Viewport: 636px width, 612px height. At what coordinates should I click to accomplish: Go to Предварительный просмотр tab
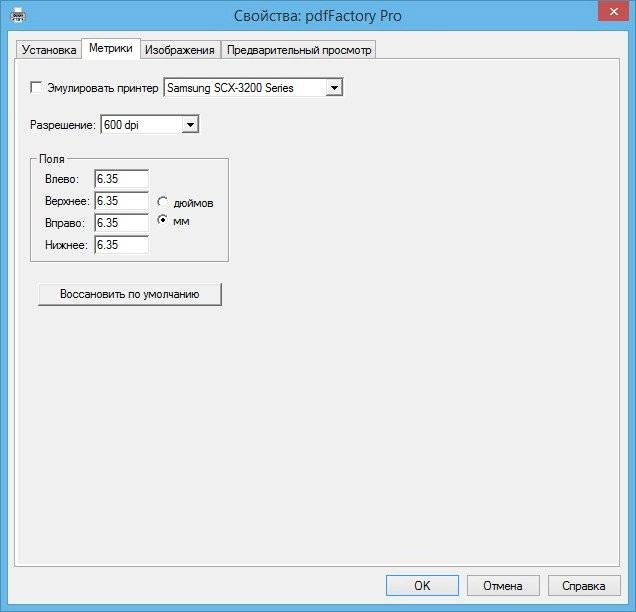pos(299,50)
